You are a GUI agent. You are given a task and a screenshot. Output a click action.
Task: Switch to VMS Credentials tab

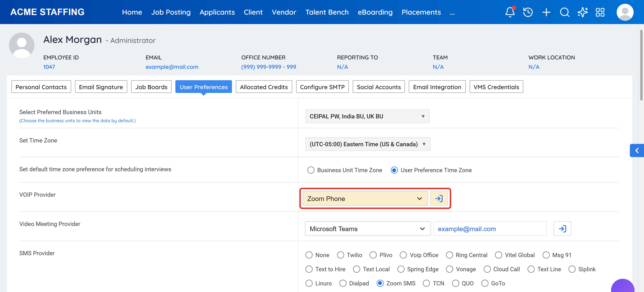coord(496,87)
